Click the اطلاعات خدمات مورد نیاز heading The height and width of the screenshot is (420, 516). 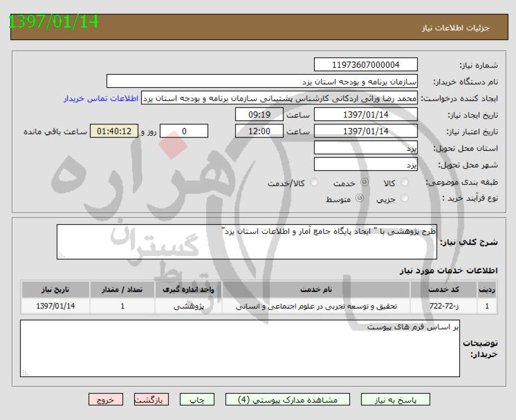tap(448, 271)
